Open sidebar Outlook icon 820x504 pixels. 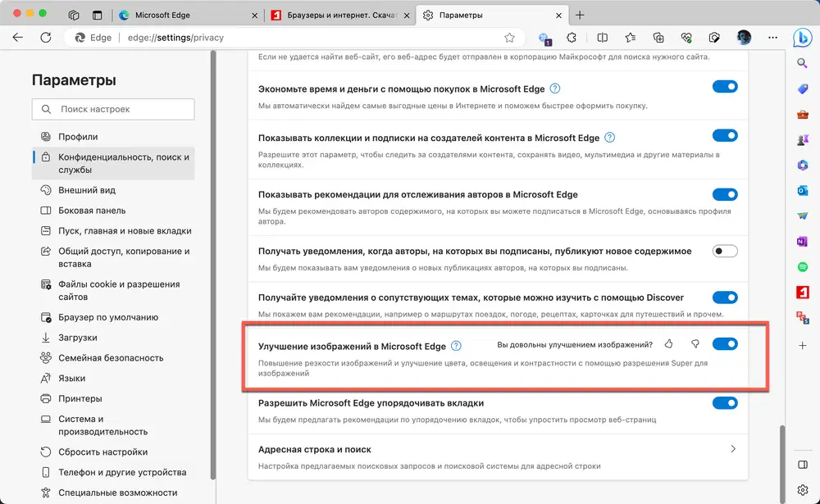(802, 191)
